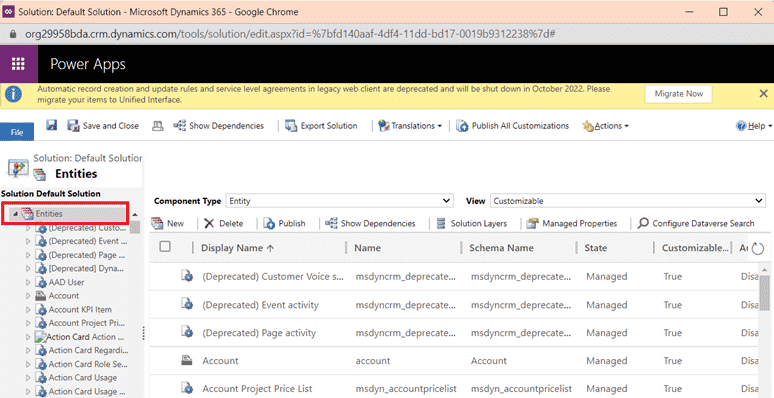Open Account Project Price List row
Image resolution: width=774 pixels, height=398 pixels.
[257, 389]
